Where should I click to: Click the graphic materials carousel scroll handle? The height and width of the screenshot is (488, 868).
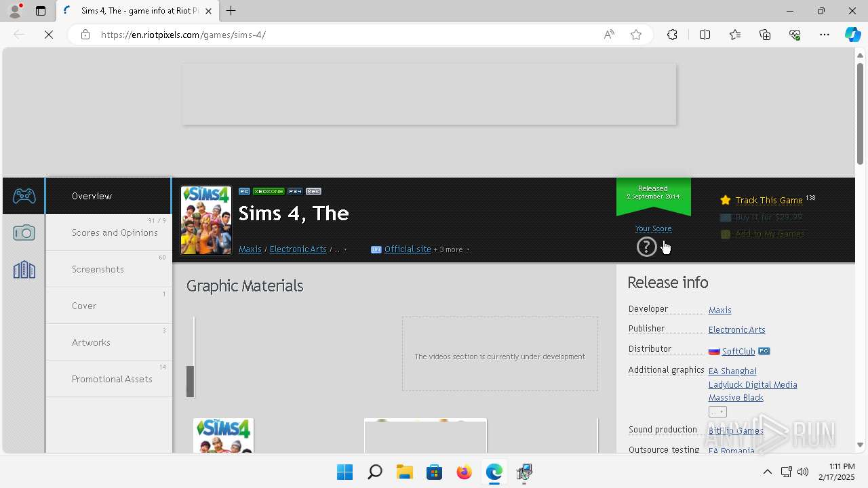[x=191, y=381]
